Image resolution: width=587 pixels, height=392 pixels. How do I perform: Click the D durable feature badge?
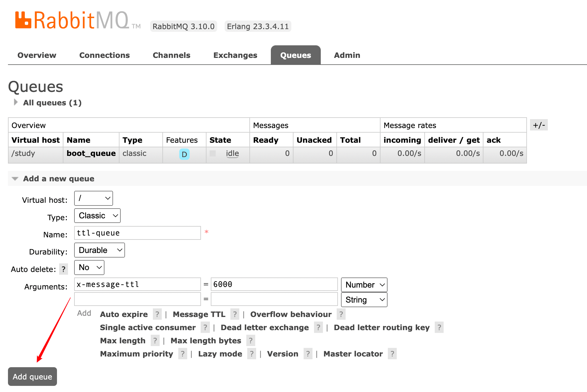pos(184,154)
